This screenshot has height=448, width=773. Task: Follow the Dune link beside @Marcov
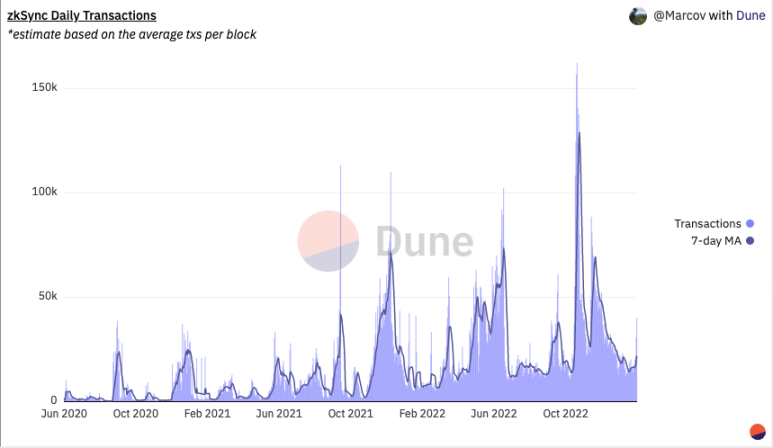click(751, 16)
